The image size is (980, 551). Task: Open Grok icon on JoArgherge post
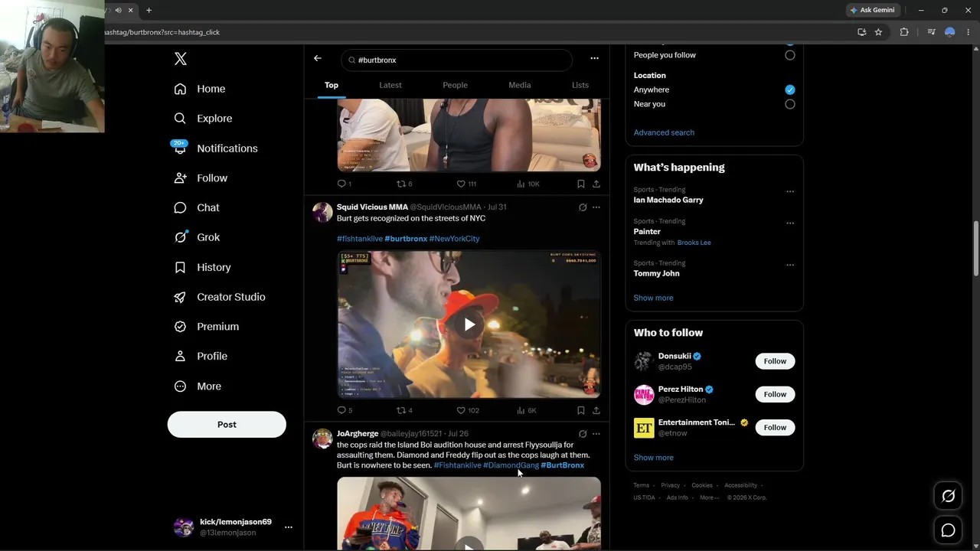point(583,434)
